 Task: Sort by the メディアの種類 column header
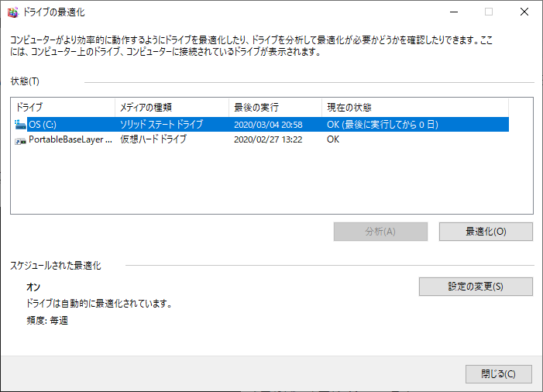(x=172, y=108)
